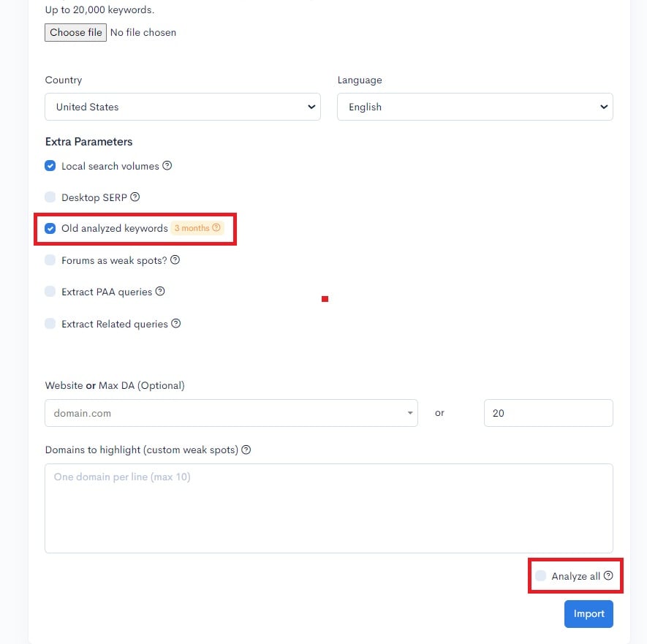The width and height of the screenshot is (647, 644).
Task: Enable the Desktop SERP checkbox
Action: pos(50,197)
